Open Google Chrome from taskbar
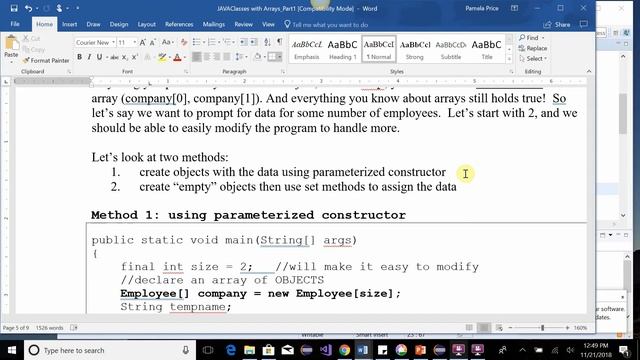Viewport: 640px width, 360px height. [x=344, y=350]
